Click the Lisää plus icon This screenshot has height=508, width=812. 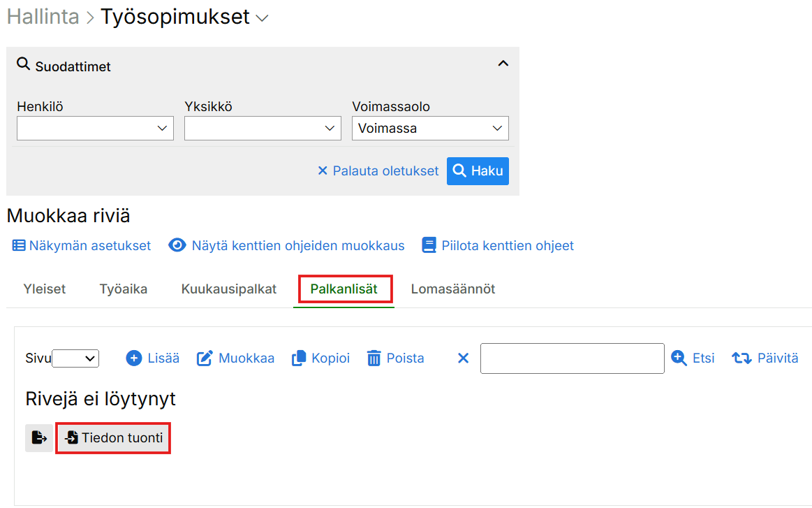coord(133,358)
